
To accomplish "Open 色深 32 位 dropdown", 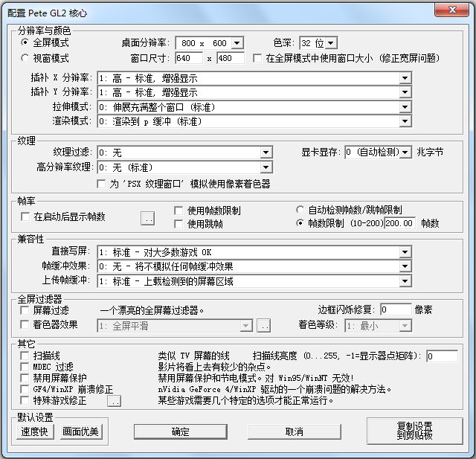I will 318,43.
